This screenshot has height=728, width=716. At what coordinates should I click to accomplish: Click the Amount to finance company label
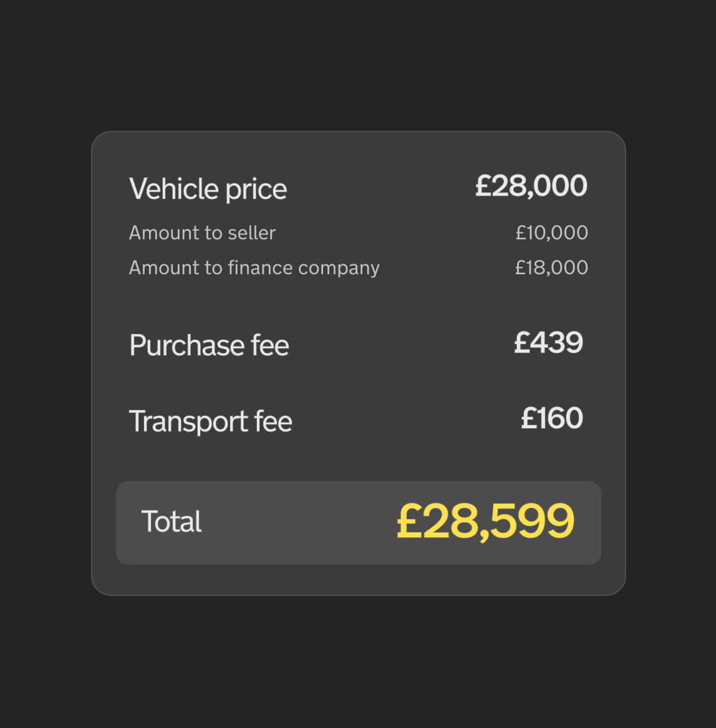[254, 268]
